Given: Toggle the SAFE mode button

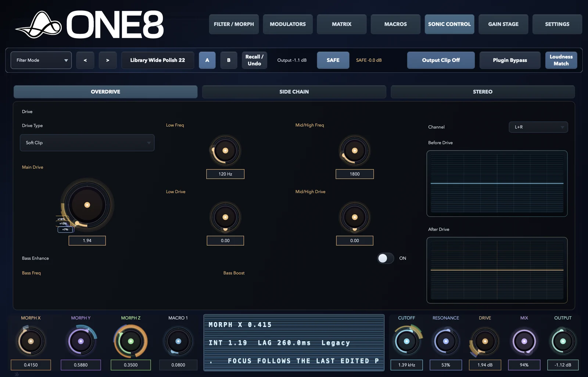Looking at the screenshot, I should (333, 60).
